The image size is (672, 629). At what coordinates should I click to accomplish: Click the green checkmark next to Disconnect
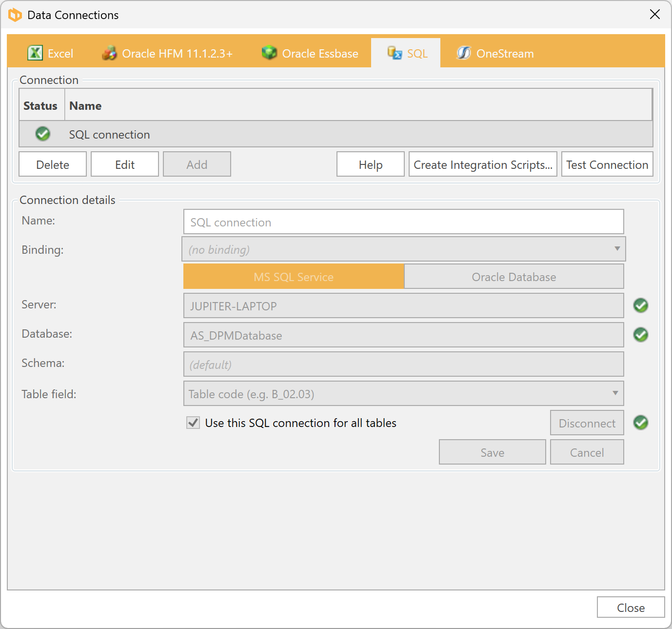click(640, 423)
